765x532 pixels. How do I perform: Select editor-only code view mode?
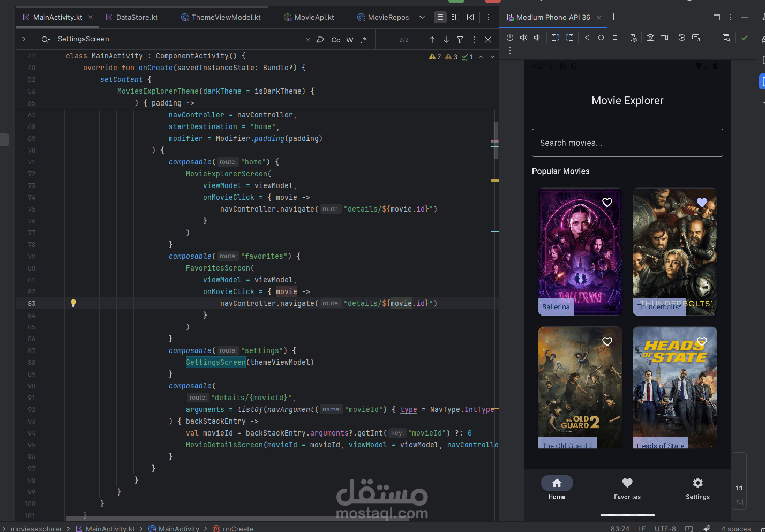coord(440,17)
